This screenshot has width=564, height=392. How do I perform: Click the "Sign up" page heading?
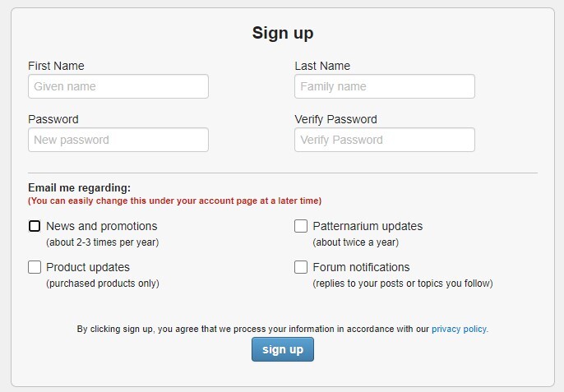point(282,34)
